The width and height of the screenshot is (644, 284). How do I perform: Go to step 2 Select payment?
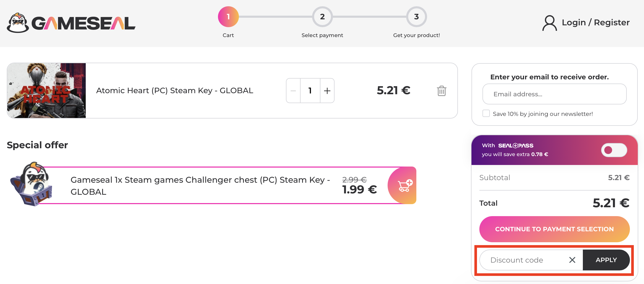pos(322,17)
